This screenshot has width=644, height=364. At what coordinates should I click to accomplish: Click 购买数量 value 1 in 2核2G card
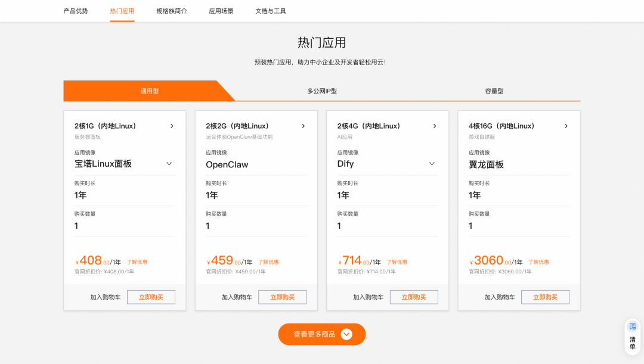208,226
